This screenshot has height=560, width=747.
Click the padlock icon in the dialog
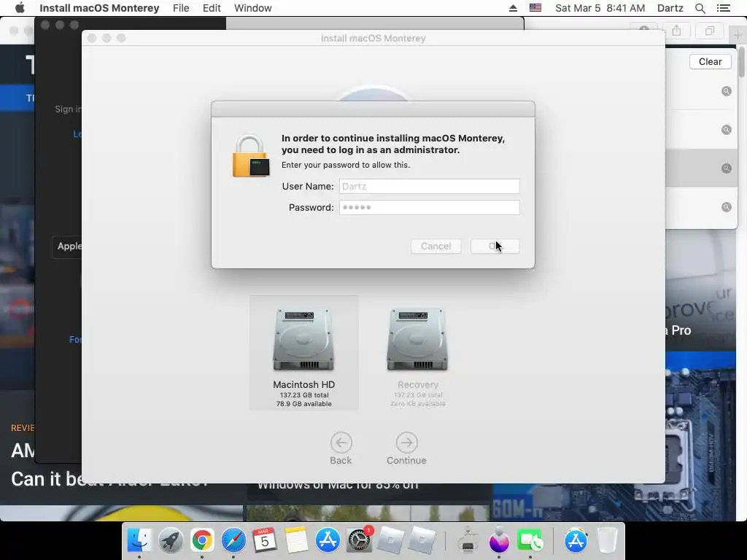[x=251, y=156]
